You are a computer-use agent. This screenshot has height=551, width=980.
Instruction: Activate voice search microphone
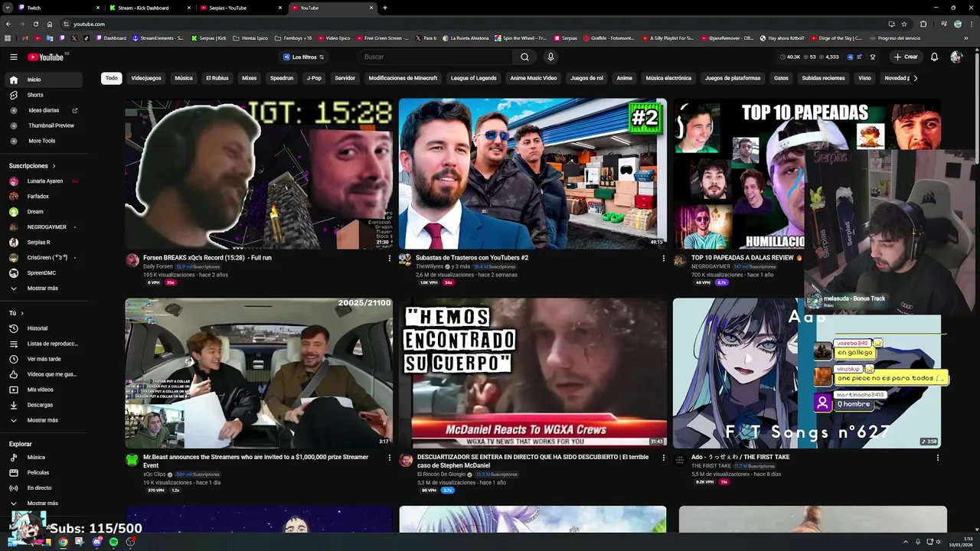point(550,57)
